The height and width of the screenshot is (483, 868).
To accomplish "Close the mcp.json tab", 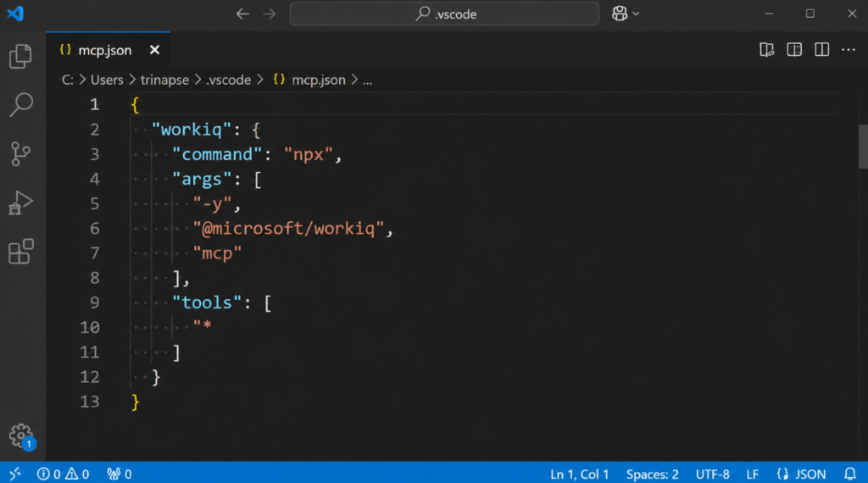I will tap(154, 50).
